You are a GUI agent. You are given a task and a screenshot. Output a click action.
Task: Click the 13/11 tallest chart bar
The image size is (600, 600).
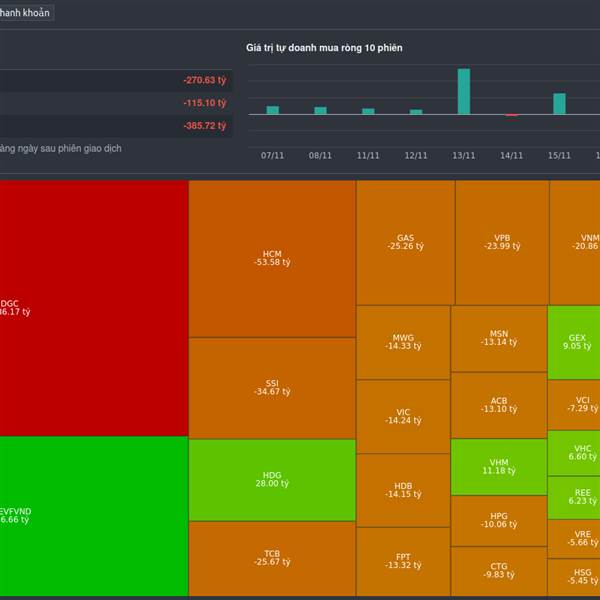pyautogui.click(x=464, y=91)
